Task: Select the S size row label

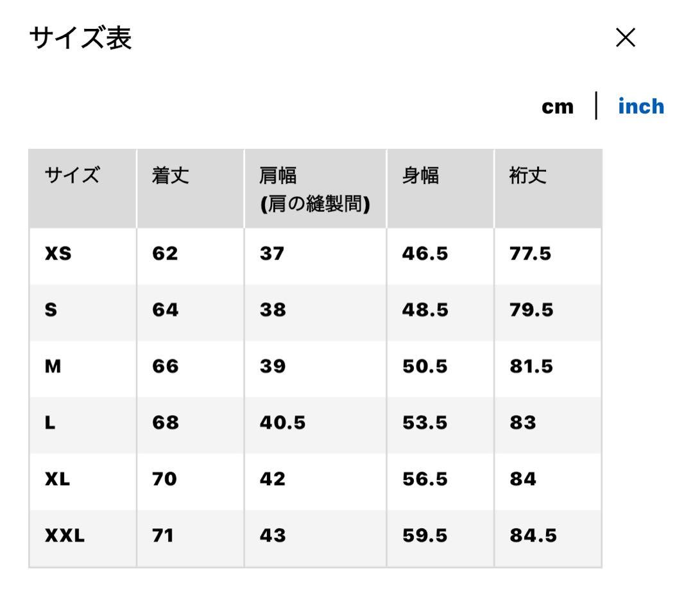Action: click(51, 311)
